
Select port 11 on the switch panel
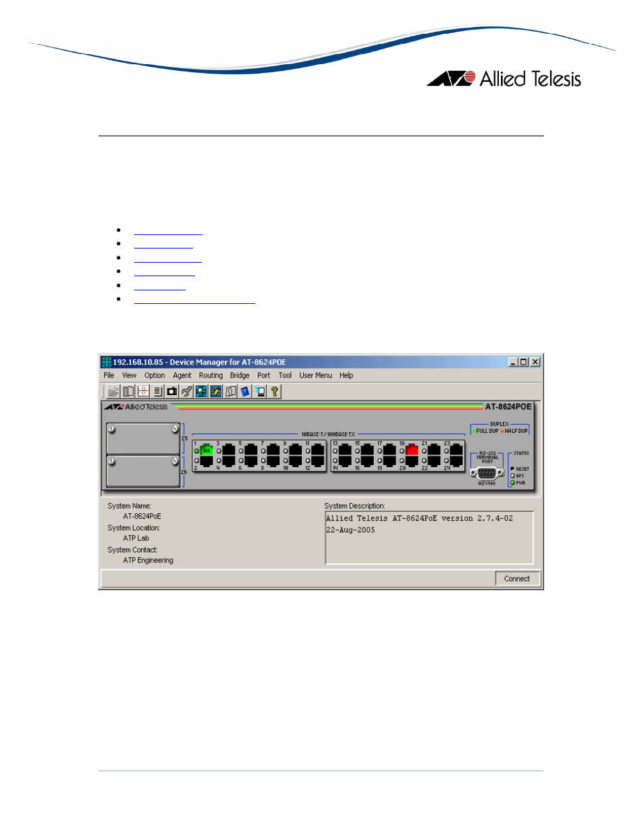coord(317,450)
